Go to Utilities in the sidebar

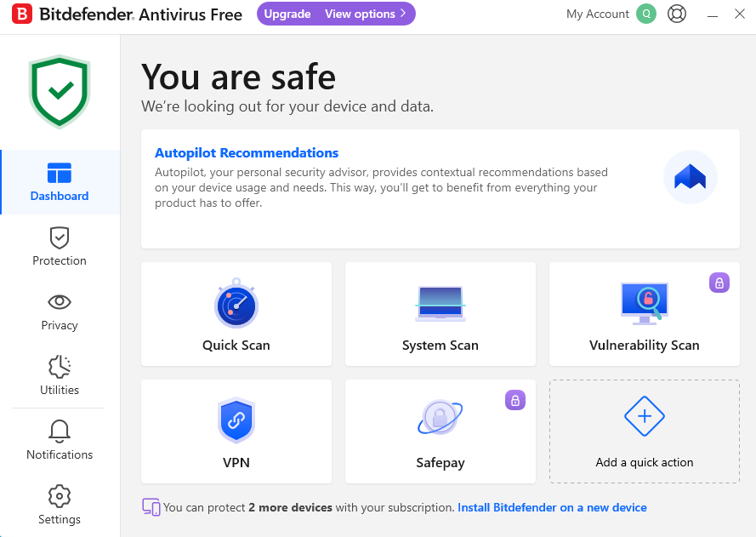click(60, 376)
